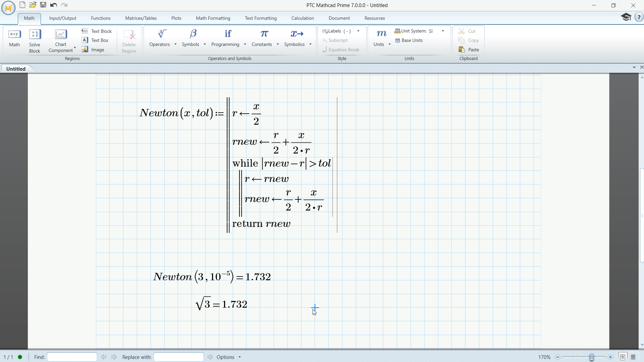Screen dimensions: 644x362
Task: Click the Find input field
Action: [x=72, y=357]
